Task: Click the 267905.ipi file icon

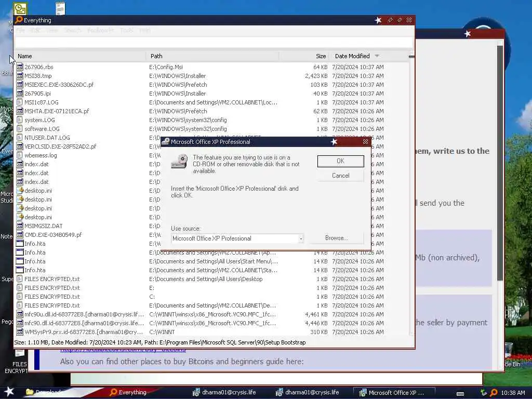Action: (x=20, y=94)
